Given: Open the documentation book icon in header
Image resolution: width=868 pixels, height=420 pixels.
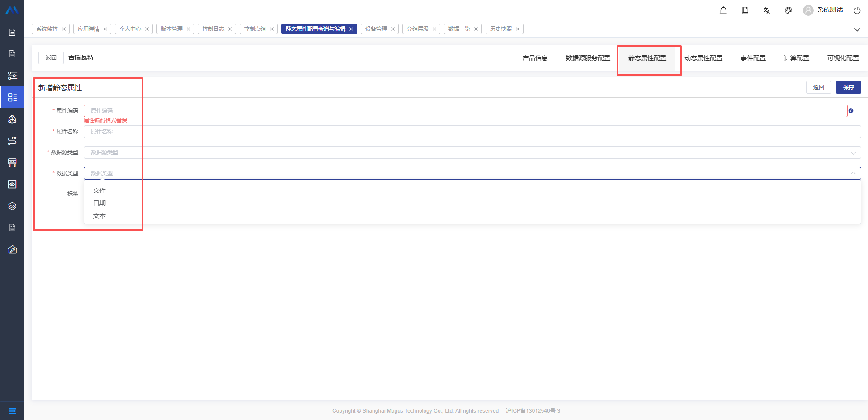Looking at the screenshot, I should (745, 10).
